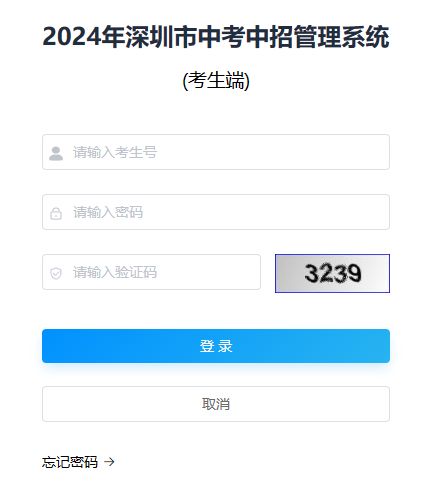Click the placeholder text 请输入验证码
The width and height of the screenshot is (436, 496).
click(x=115, y=272)
